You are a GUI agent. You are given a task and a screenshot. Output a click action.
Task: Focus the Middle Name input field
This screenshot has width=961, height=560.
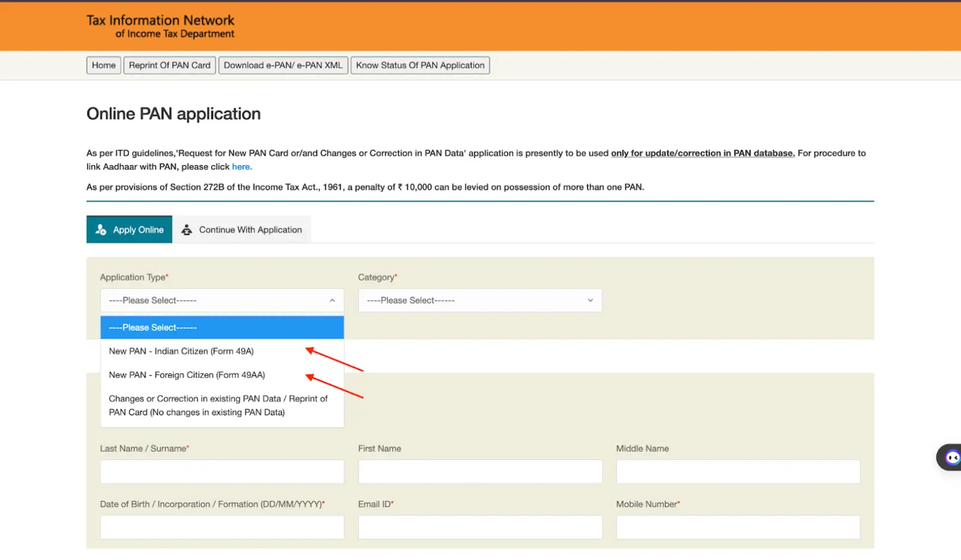point(738,471)
